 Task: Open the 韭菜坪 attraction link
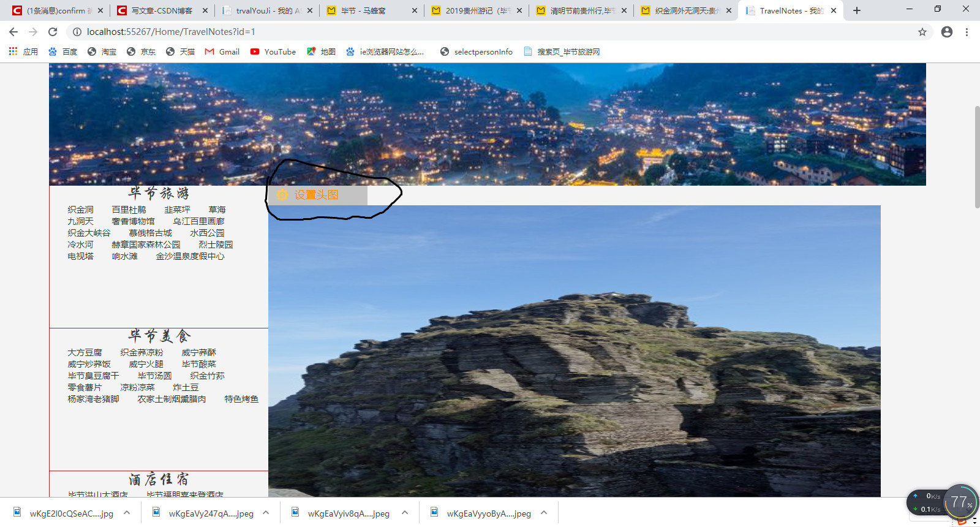[x=177, y=210]
